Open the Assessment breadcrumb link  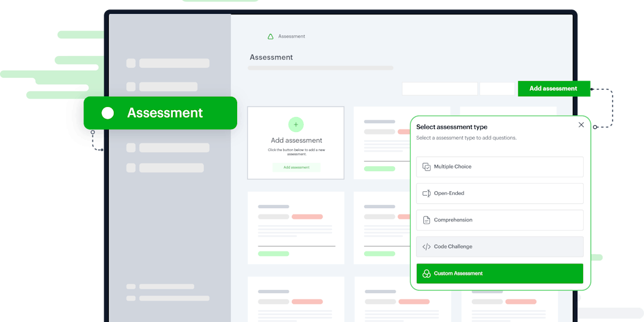pyautogui.click(x=292, y=36)
